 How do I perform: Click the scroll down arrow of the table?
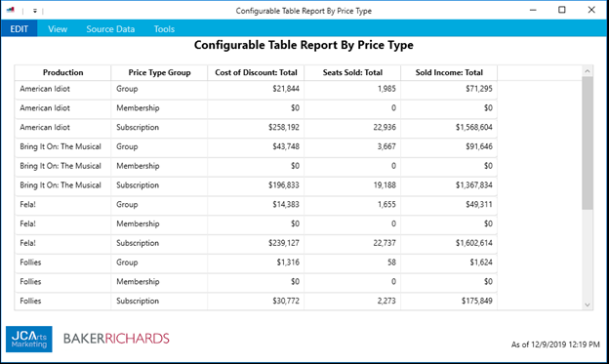coord(588,304)
